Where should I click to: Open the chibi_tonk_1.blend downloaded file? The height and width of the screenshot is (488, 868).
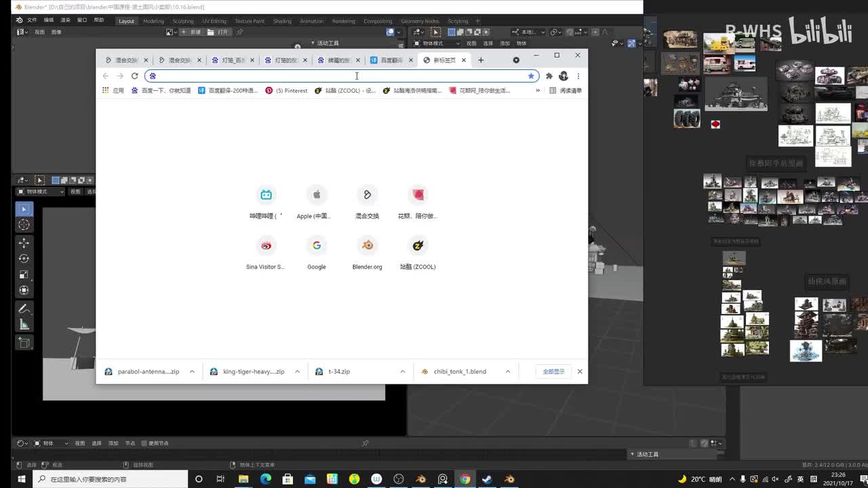454,371
